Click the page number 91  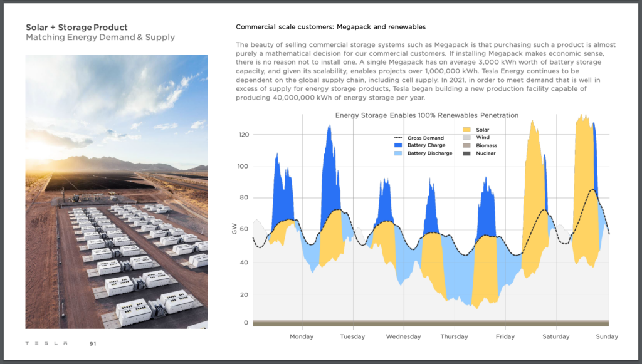(93, 343)
